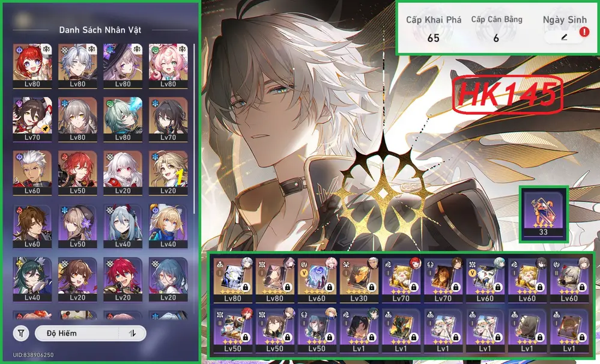Select the red-haired Lv50 character portrait
The image size is (600, 364).
[x=77, y=172]
